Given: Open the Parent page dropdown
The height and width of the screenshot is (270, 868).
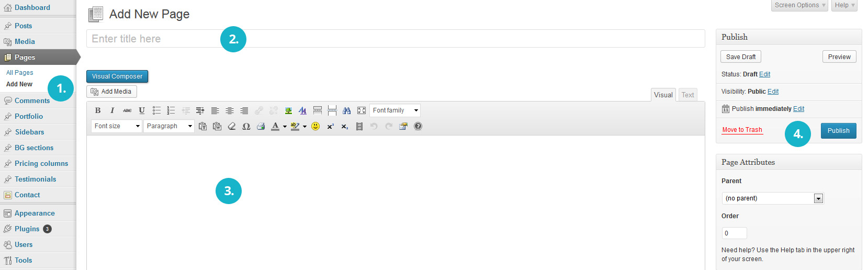Looking at the screenshot, I should click(x=773, y=198).
